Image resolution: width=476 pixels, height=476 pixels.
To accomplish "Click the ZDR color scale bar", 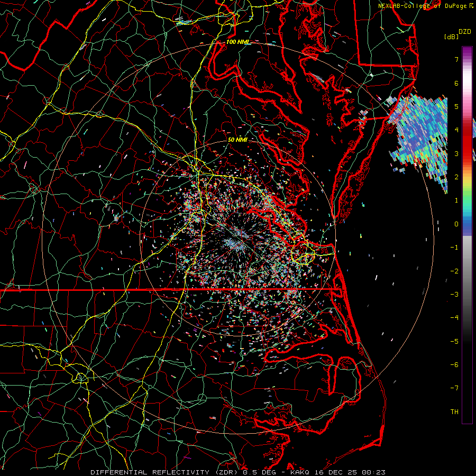I will [467, 235].
